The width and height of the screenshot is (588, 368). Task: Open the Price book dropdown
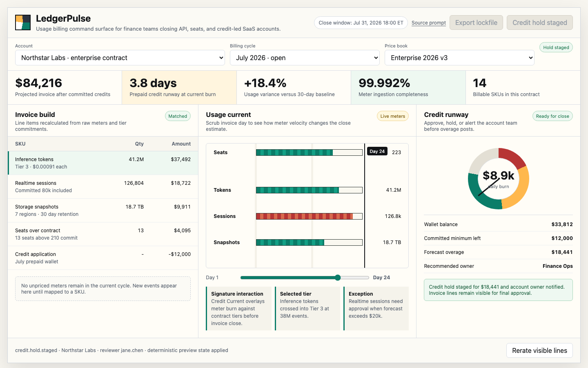pyautogui.click(x=459, y=58)
